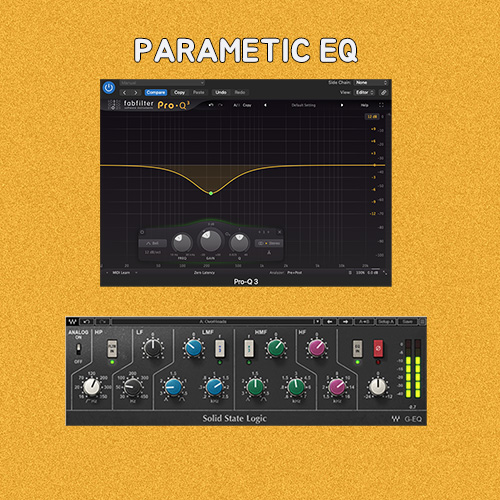Open the Zero Latency processing mode menu
Image resolution: width=500 pixels, height=500 pixels.
[204, 273]
